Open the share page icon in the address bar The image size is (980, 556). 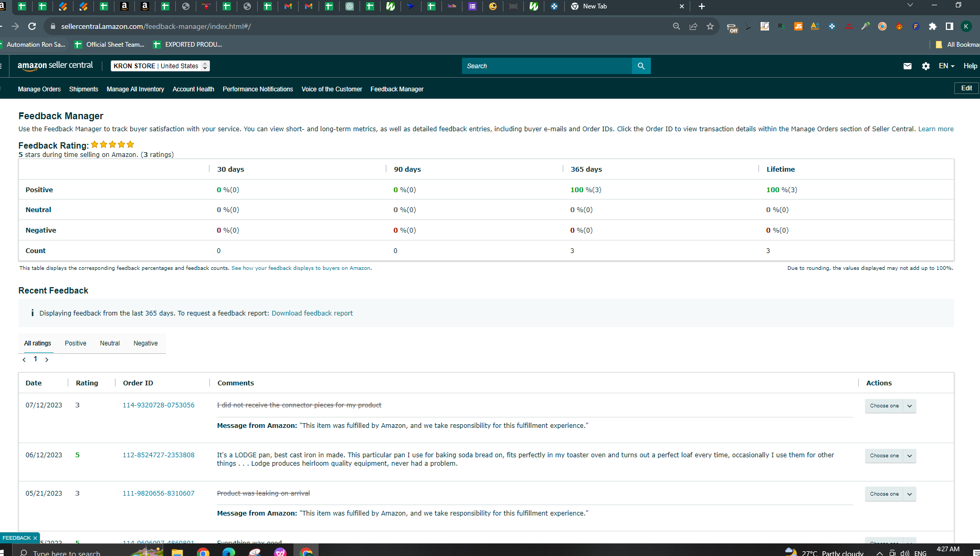(x=693, y=26)
